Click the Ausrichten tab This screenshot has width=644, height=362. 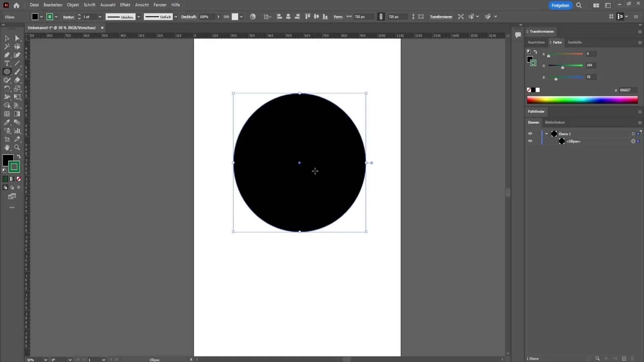pos(536,42)
